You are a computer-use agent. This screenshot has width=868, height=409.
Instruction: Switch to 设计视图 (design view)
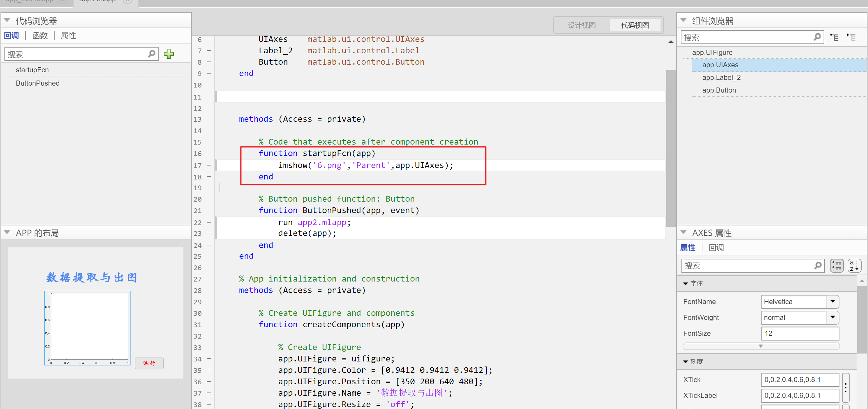(x=582, y=25)
